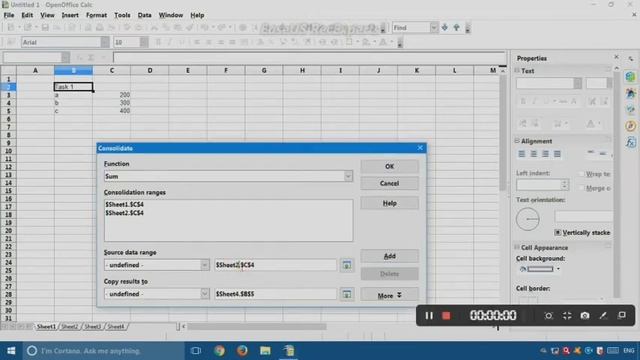
Task: Switch to the Sheet4 tab
Action: point(116,327)
